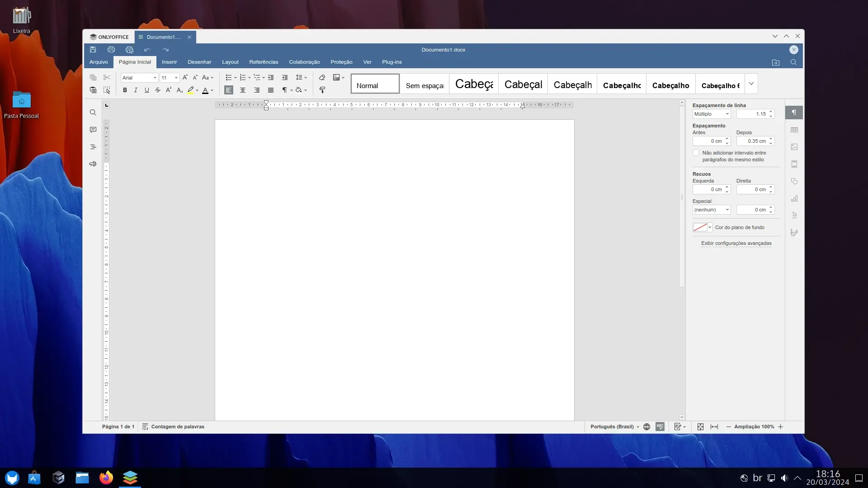Enable no interval between same-style paragraphs
868x488 pixels.
696,153
